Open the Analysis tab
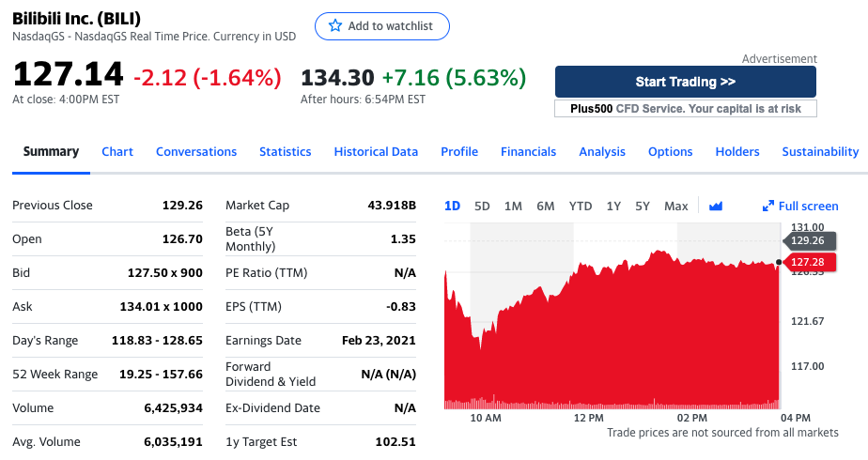The height and width of the screenshot is (460, 868). pos(602,151)
